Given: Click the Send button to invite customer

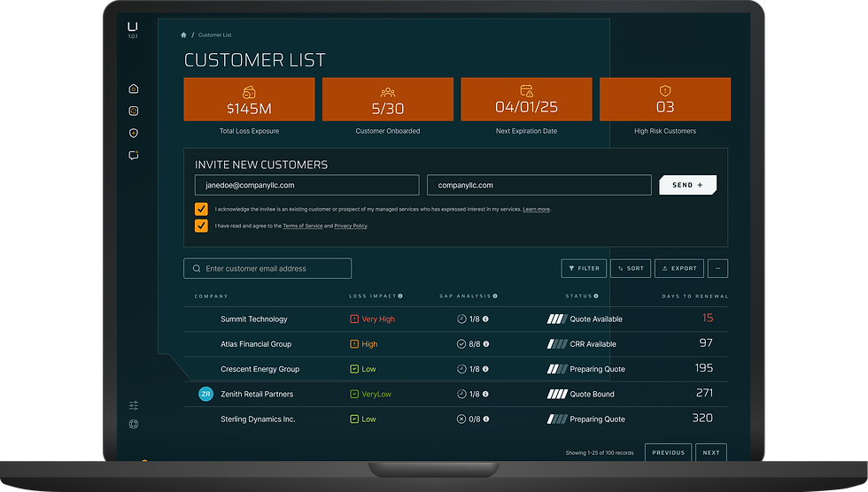Looking at the screenshot, I should (x=687, y=185).
